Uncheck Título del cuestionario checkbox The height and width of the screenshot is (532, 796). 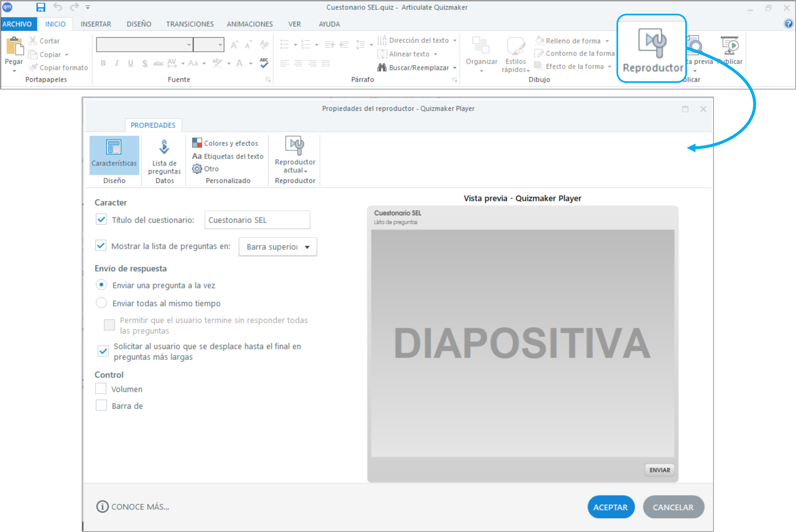coord(101,219)
